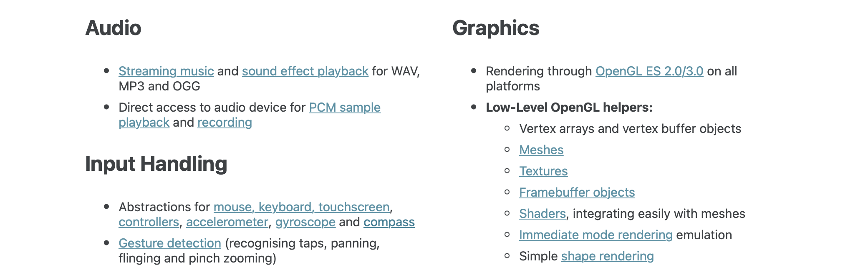Click the sound effect playback link
This screenshot has height=270, width=868.
pos(305,71)
